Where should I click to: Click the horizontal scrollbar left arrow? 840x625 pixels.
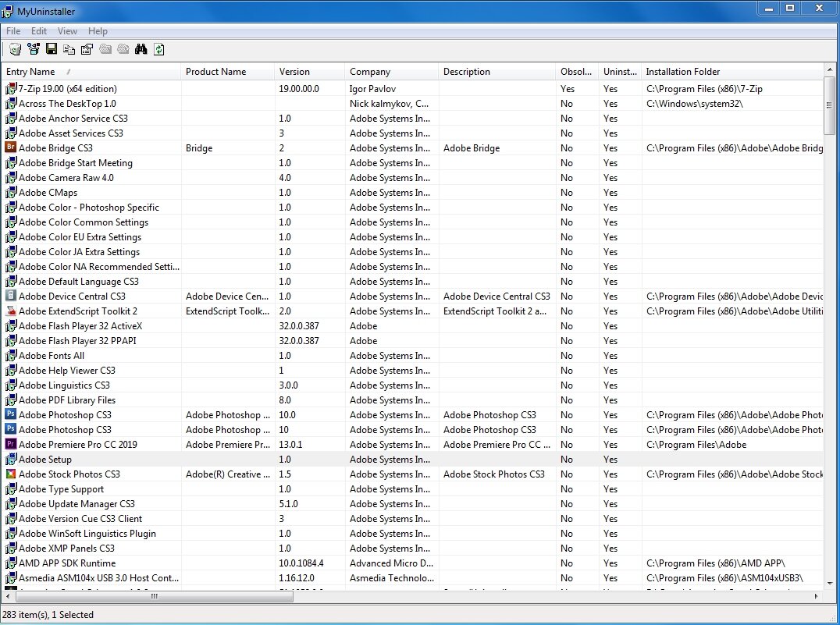coord(8,596)
